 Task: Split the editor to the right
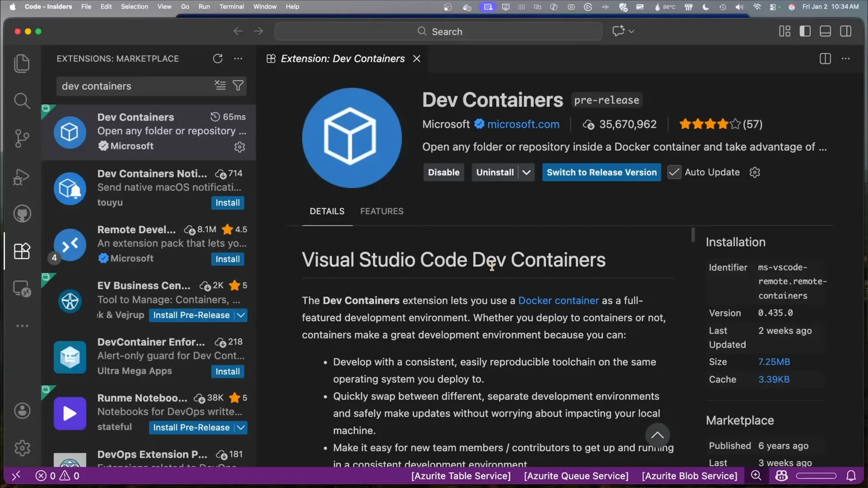click(x=825, y=59)
